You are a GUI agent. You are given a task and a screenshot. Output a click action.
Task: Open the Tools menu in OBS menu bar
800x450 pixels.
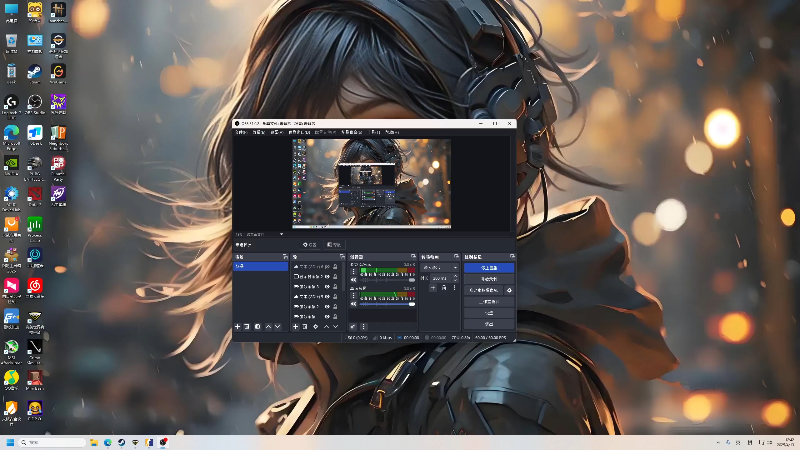coord(375,132)
